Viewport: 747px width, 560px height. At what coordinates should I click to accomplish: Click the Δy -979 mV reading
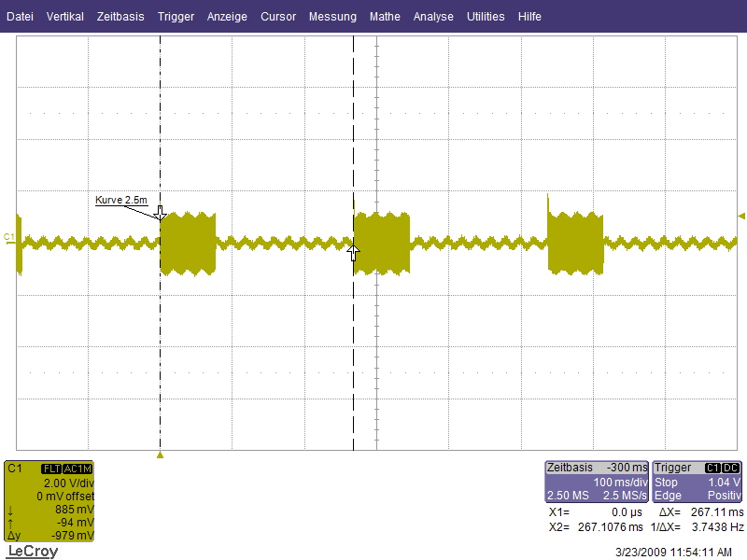(x=51, y=535)
